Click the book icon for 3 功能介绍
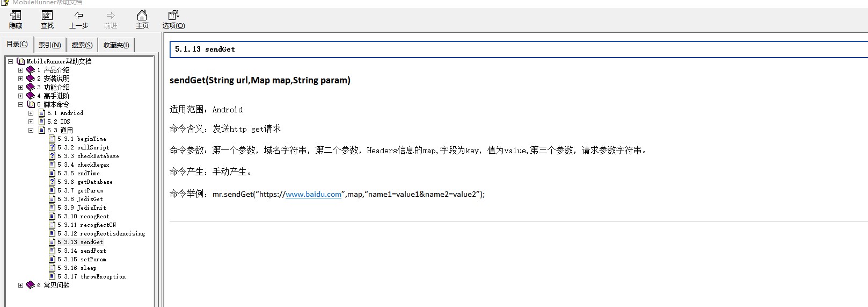Screen dimensions: 868x307 (31, 87)
